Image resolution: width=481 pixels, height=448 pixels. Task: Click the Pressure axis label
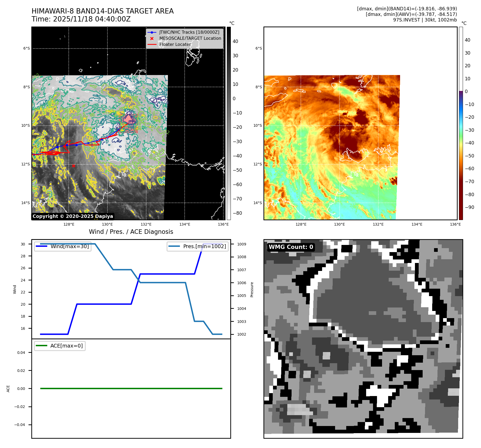click(x=252, y=289)
